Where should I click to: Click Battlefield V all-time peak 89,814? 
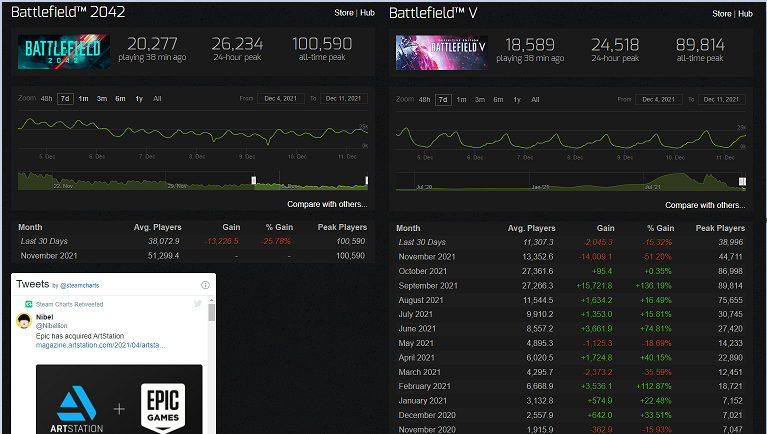[700, 45]
